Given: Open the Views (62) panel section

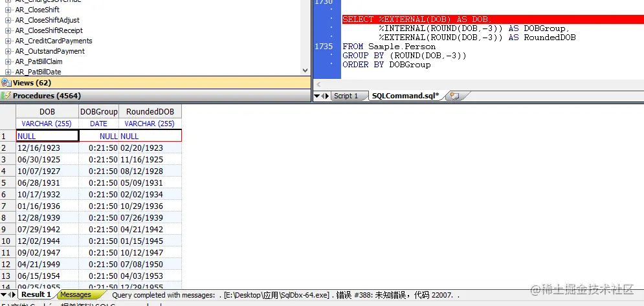Looking at the screenshot, I should point(156,83).
